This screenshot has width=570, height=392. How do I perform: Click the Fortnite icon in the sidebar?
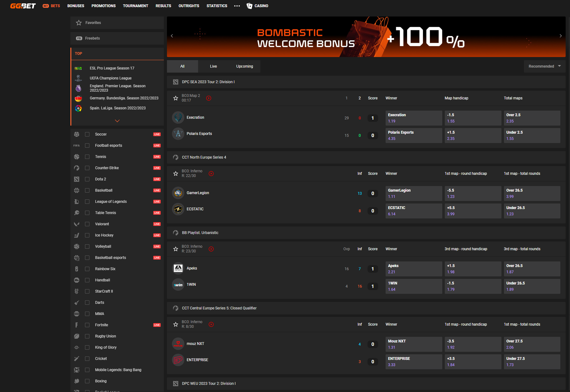(77, 325)
